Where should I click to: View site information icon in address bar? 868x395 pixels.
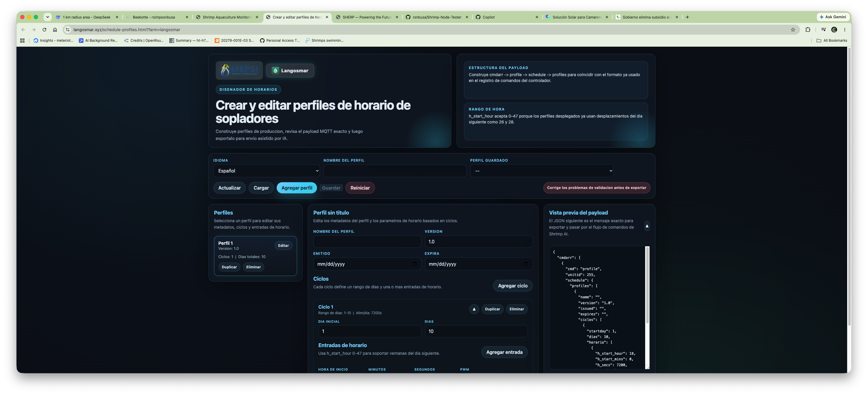(x=68, y=30)
